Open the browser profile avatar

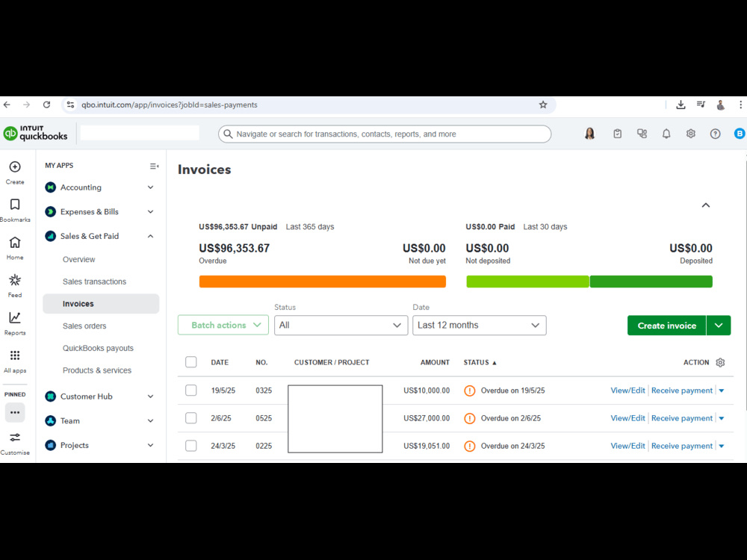click(x=721, y=105)
